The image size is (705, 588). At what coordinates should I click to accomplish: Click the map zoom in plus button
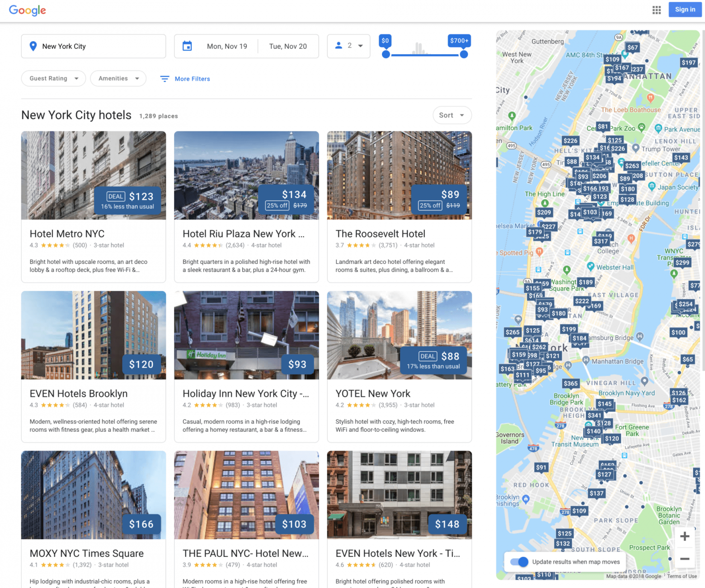pos(685,536)
